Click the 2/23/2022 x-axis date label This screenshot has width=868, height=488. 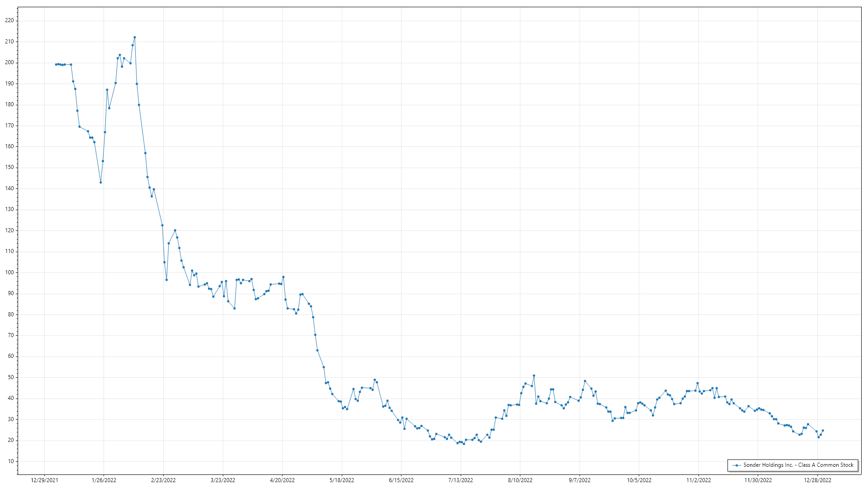pos(163,480)
